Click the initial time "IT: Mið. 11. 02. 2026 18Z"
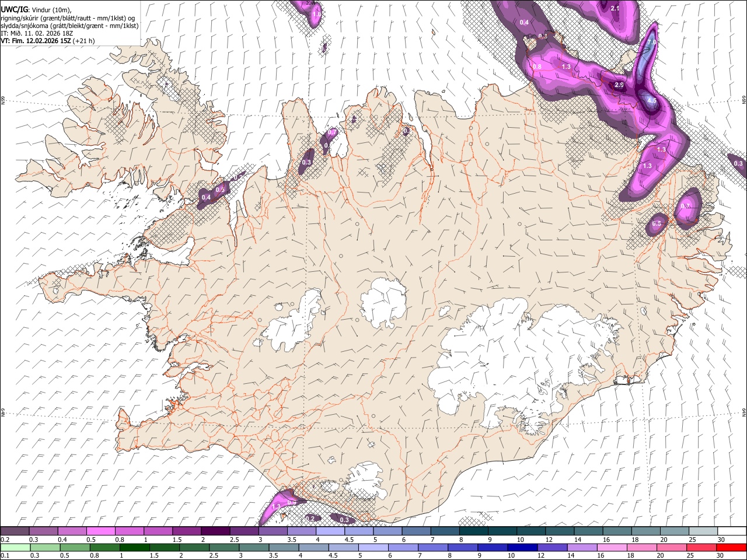747x560 pixels. tap(37, 33)
